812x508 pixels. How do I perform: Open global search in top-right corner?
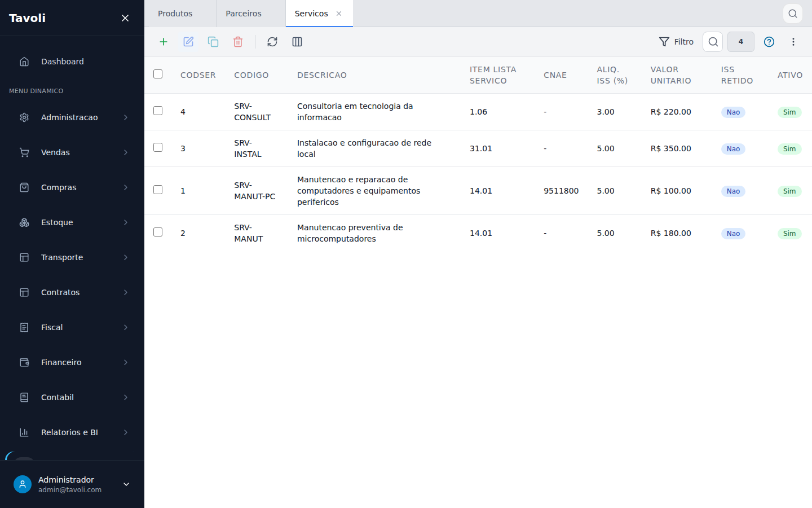point(793,14)
